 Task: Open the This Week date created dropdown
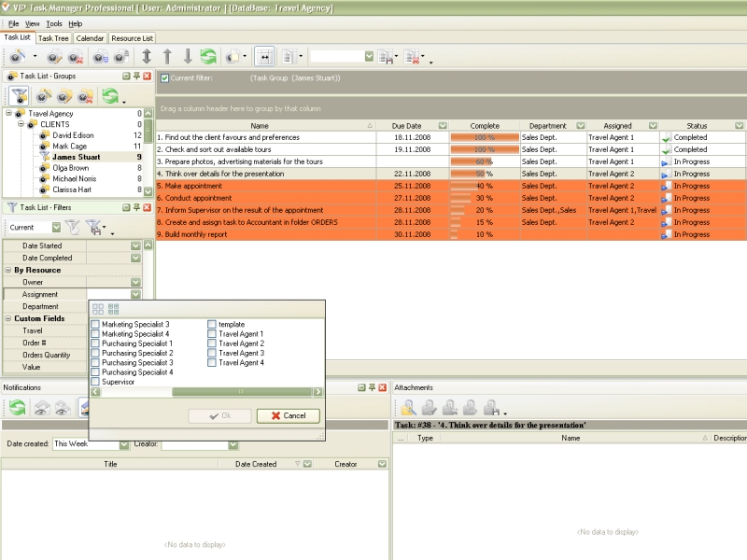(x=124, y=444)
